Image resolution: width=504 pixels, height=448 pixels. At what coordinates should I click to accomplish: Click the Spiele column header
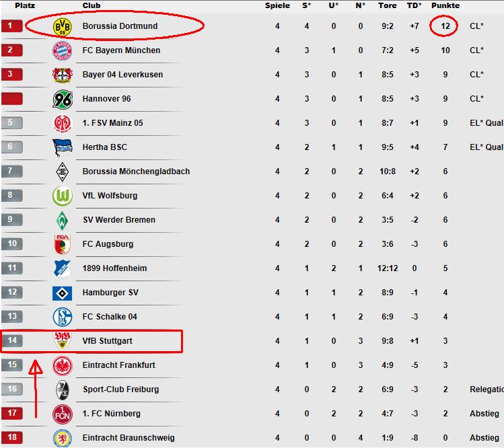[x=277, y=5]
